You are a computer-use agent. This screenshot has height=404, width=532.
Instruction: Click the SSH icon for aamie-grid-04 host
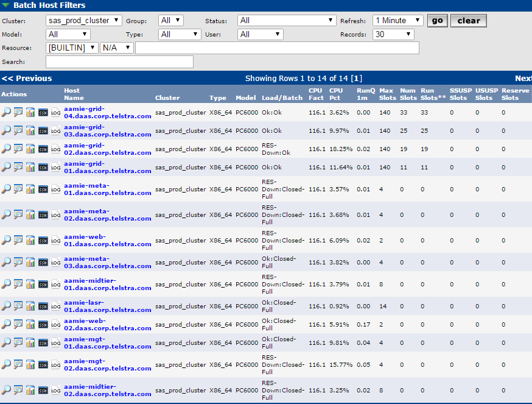coord(43,113)
